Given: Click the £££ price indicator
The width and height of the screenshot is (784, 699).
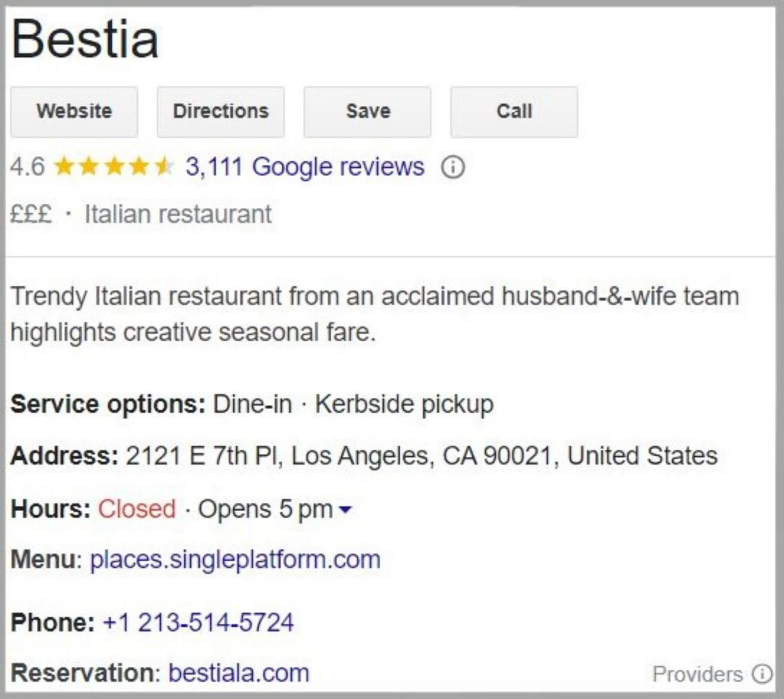Looking at the screenshot, I should click(x=30, y=213).
